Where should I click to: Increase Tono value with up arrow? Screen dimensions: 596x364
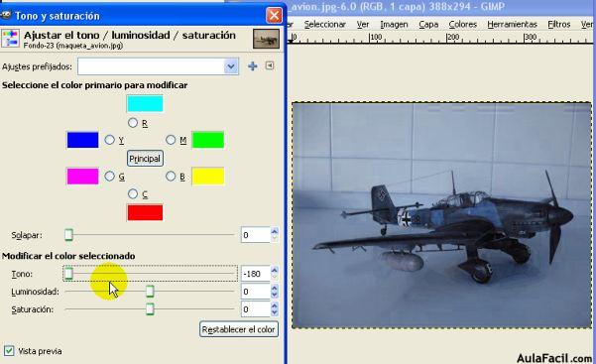(x=275, y=270)
